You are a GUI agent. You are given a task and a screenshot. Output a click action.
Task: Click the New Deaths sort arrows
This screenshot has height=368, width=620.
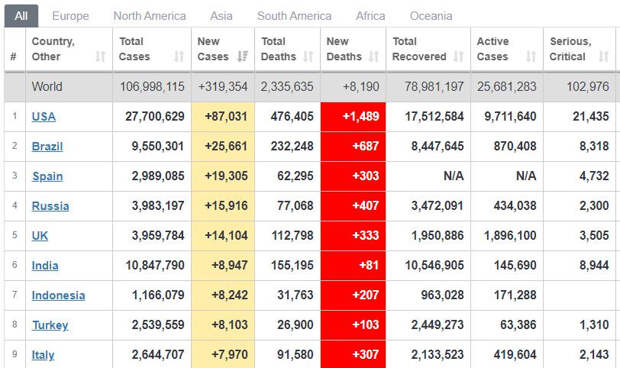(x=374, y=57)
